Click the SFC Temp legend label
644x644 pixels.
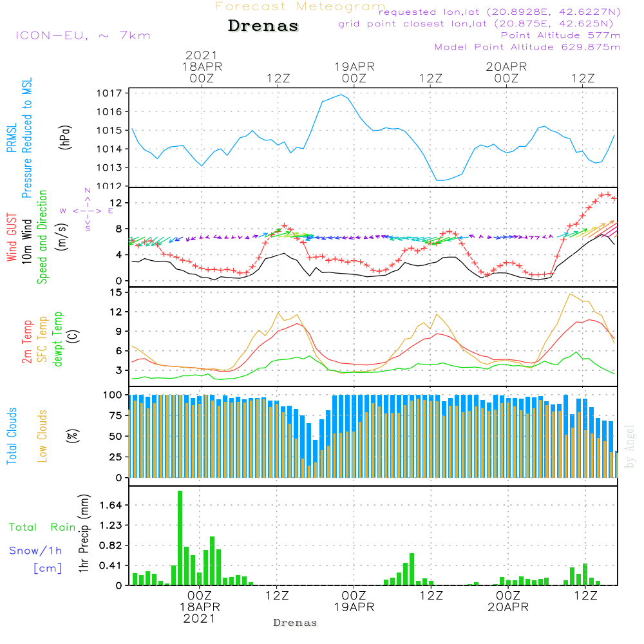tap(43, 339)
